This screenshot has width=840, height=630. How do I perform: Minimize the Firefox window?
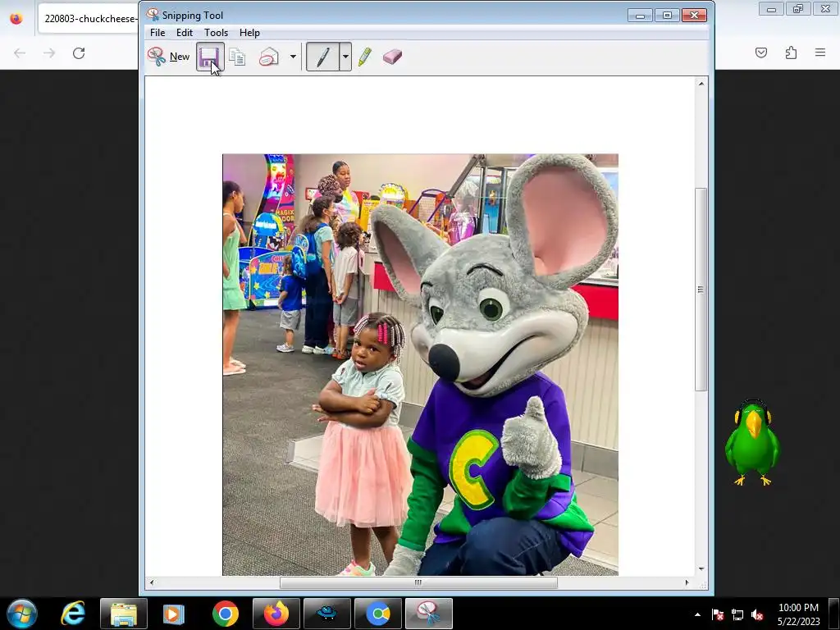(771, 9)
